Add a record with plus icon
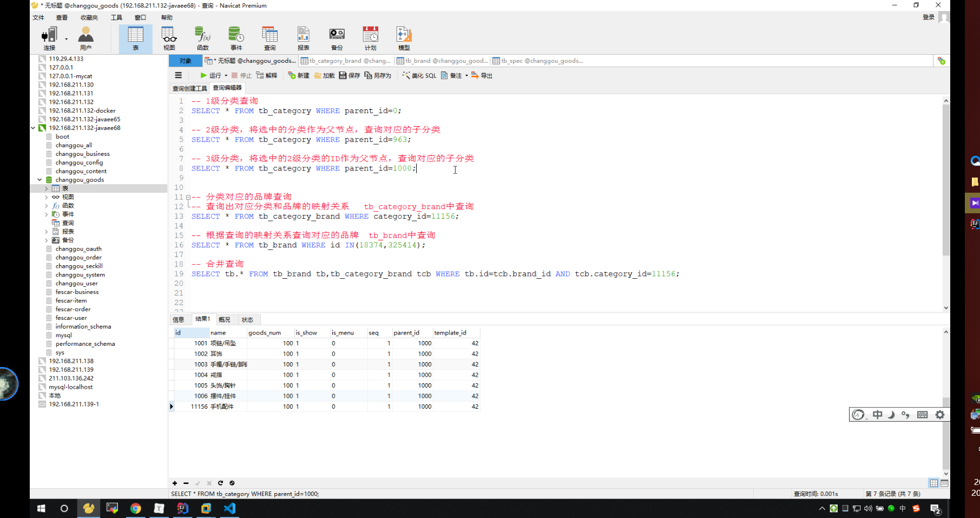 (x=175, y=483)
